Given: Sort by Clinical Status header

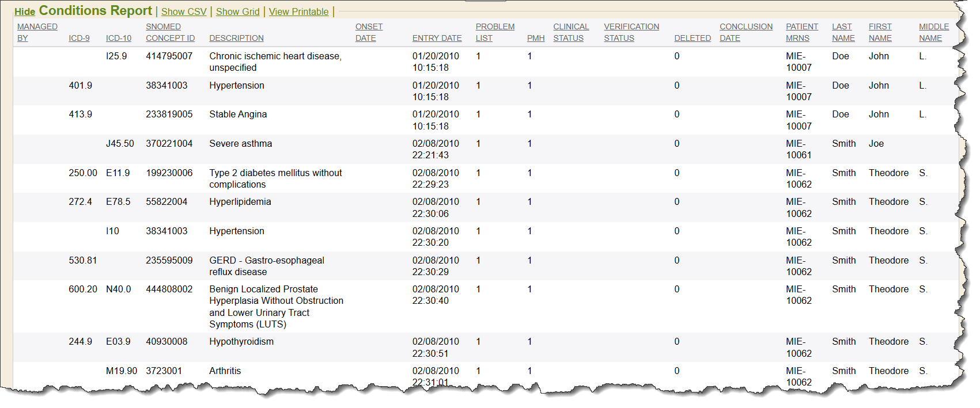Looking at the screenshot, I should click(x=570, y=32).
